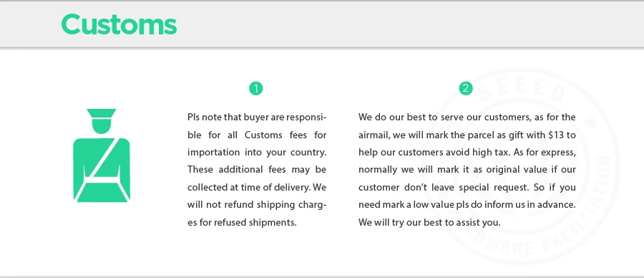Click the 'do inform us in advance' line

(467, 205)
